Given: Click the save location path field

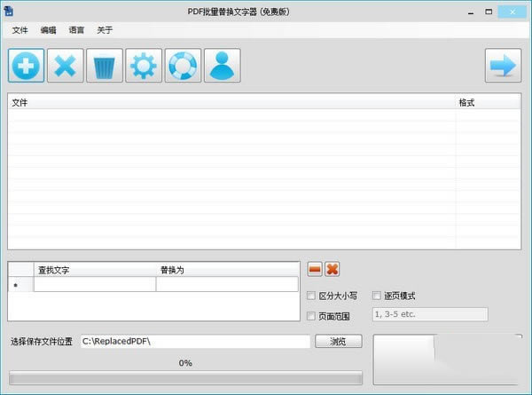Looking at the screenshot, I should coord(195,342).
